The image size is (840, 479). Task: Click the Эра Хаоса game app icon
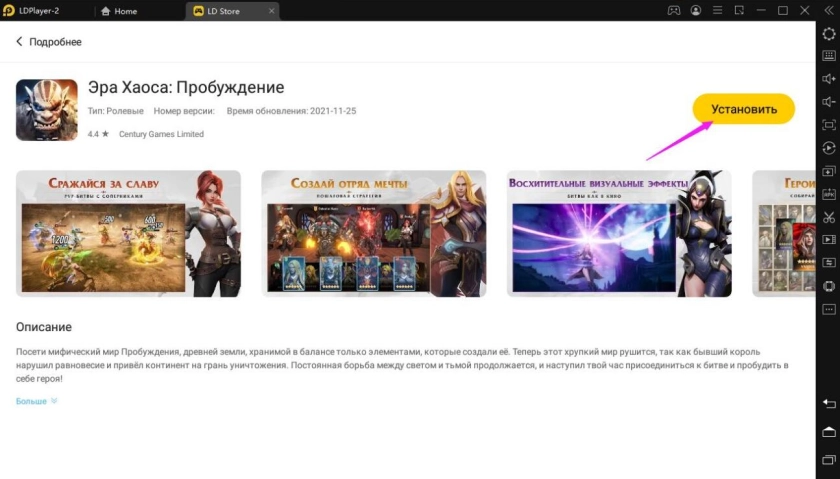[x=47, y=110]
